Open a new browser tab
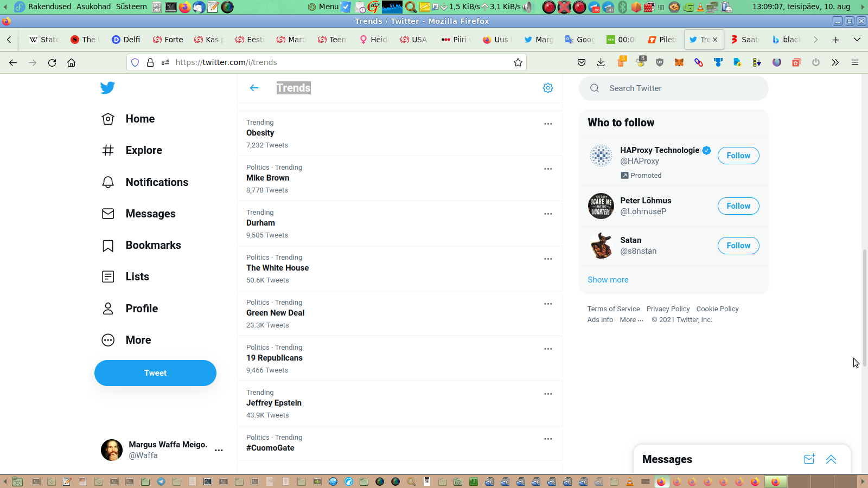 tap(836, 40)
